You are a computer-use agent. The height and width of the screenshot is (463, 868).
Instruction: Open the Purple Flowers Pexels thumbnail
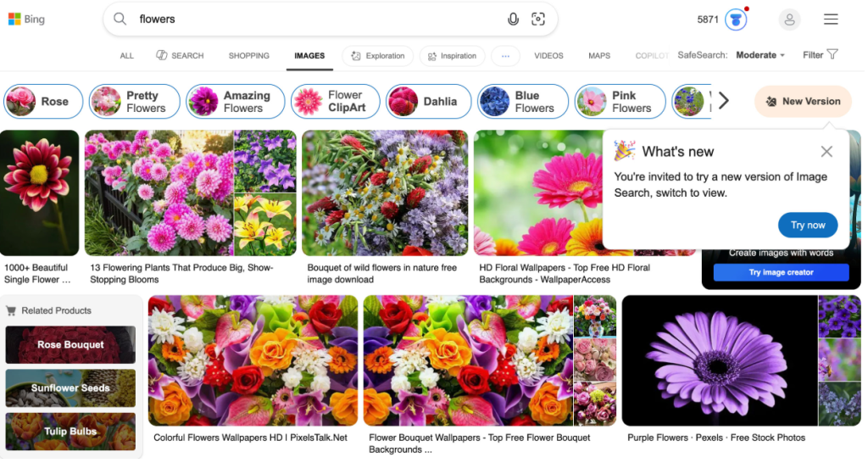tap(719, 360)
